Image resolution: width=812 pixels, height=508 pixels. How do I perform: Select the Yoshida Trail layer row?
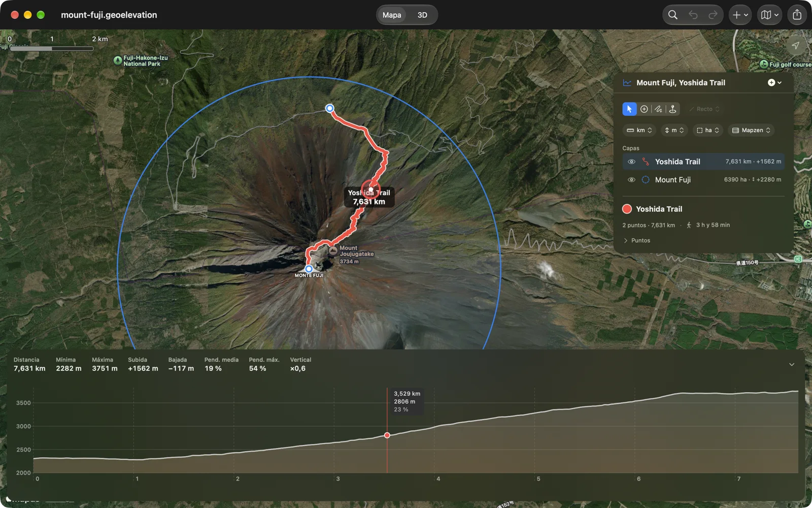(703, 162)
